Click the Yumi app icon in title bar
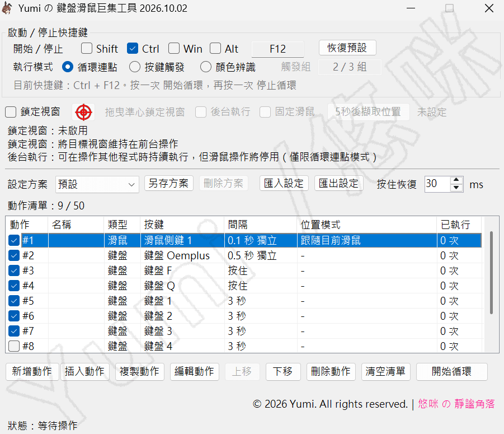The height and width of the screenshot is (434, 504). [x=7, y=8]
